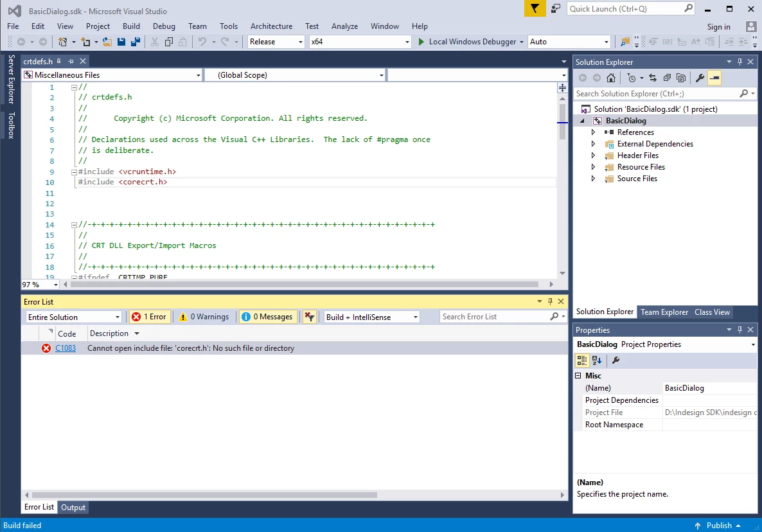Click the Alphabetical sort icon in Properties
Screen dimensions: 762x532
[x=597, y=360]
